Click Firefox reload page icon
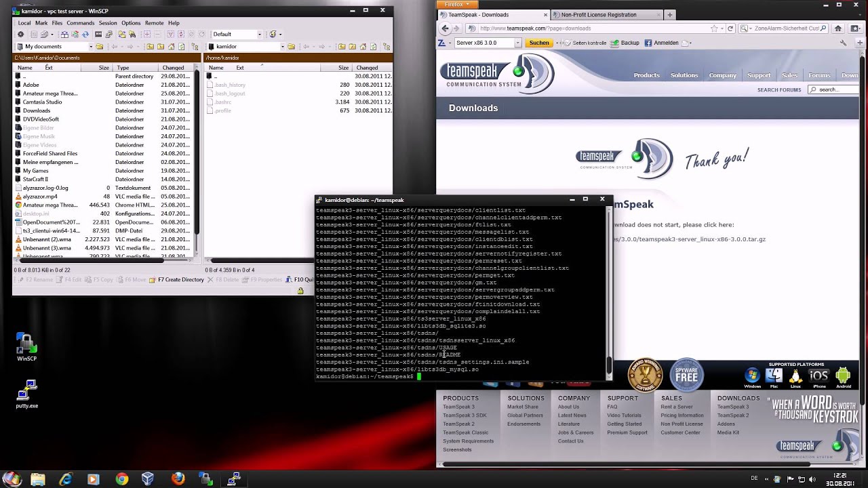868x488 pixels. click(x=730, y=28)
